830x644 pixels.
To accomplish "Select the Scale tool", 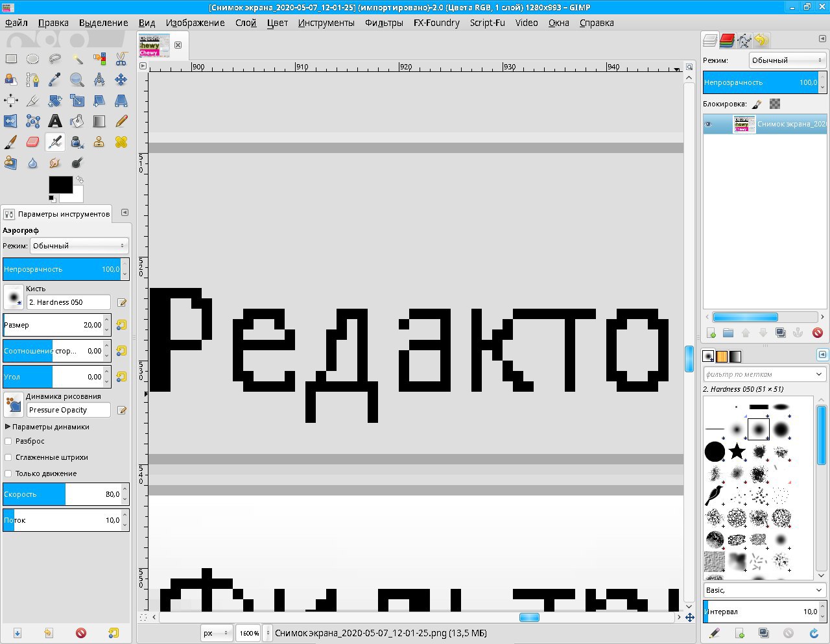I will (x=77, y=101).
